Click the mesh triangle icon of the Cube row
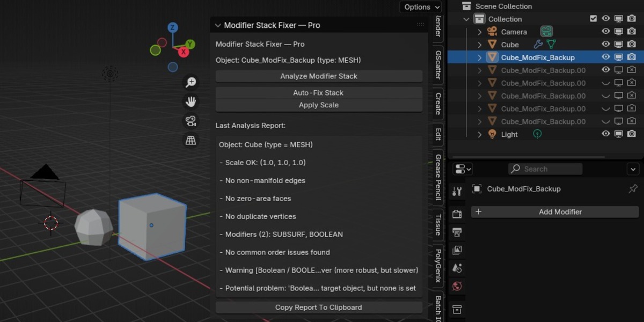 click(x=492, y=45)
